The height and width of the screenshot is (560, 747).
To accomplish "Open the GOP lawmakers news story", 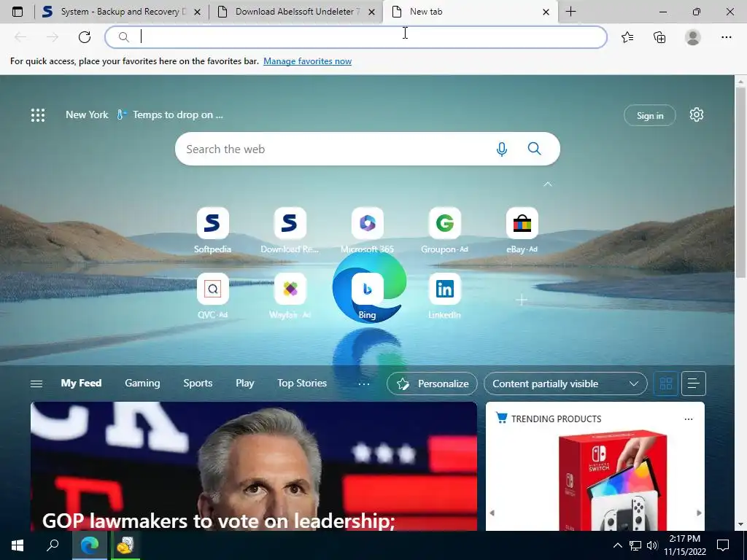I will [253, 466].
